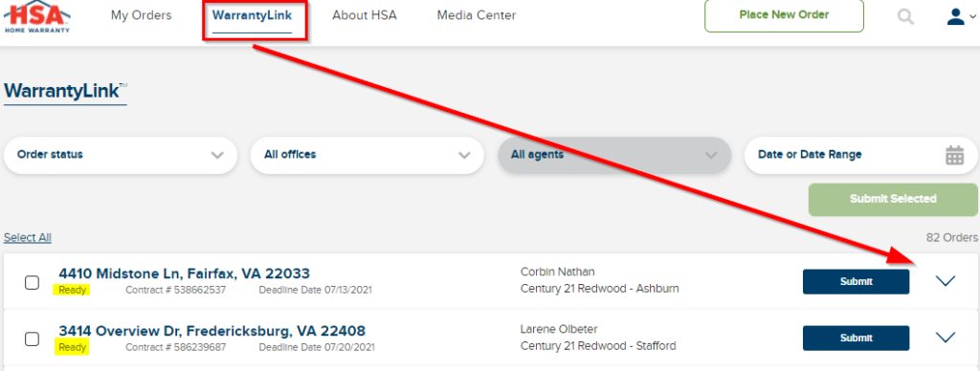Check the 4410 Midstone Ln order checkbox
Screen dimensions: 980x371
[x=32, y=282]
